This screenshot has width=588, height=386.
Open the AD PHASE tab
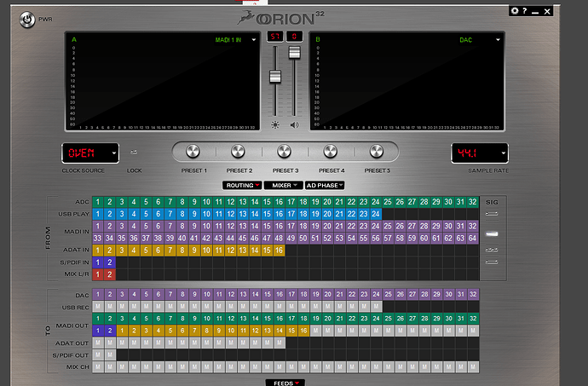[325, 185]
